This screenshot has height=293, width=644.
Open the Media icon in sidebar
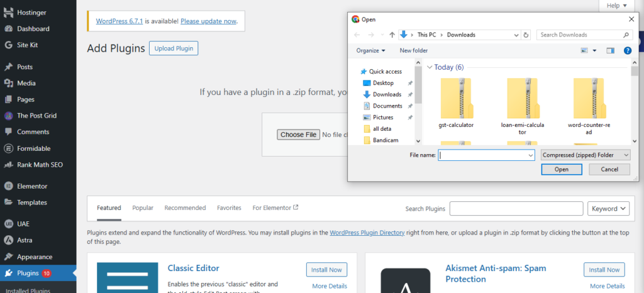(8, 83)
